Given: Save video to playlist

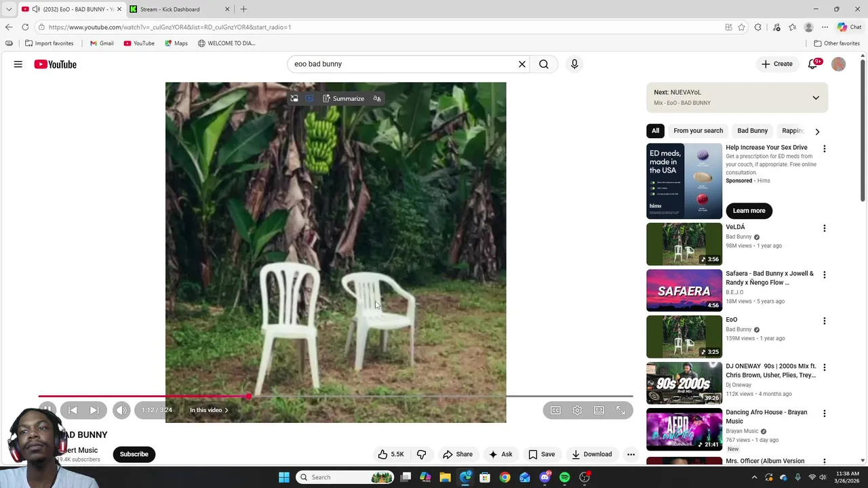Looking at the screenshot, I should tap(542, 454).
